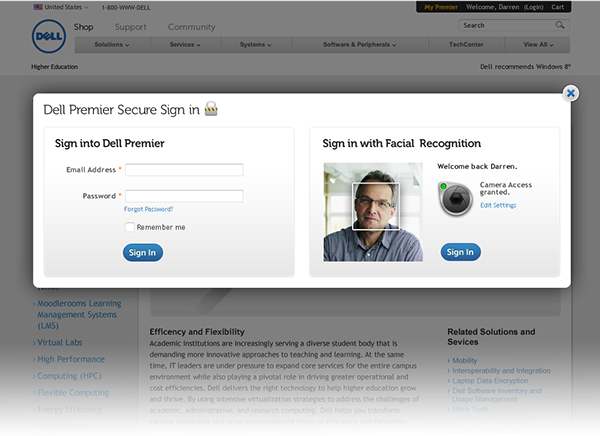Image resolution: width=600 pixels, height=436 pixels.
Task: Click Darren's facial recognition photo
Action: tap(373, 212)
